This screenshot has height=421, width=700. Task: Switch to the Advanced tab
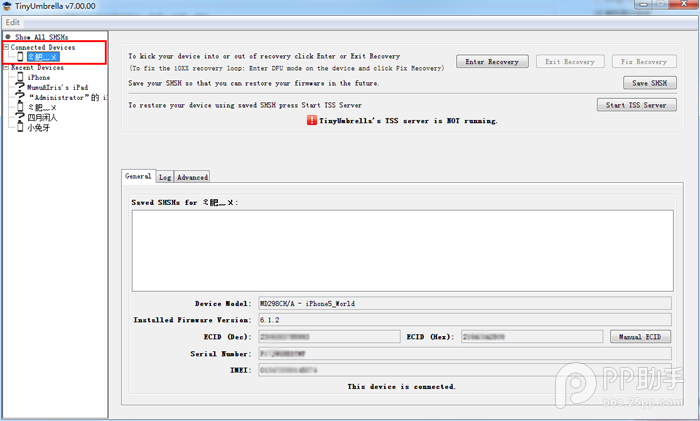192,177
